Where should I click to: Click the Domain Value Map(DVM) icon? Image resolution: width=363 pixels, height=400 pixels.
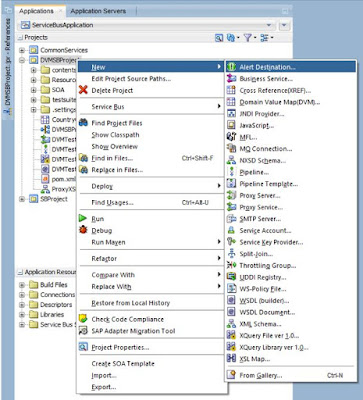pos(231,102)
